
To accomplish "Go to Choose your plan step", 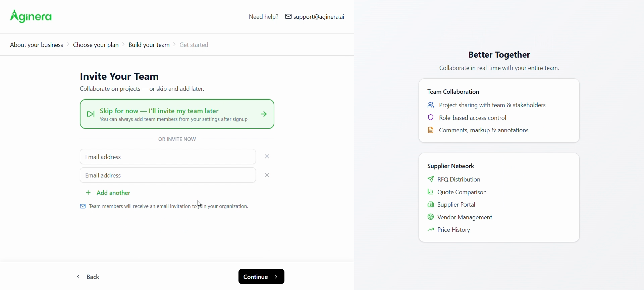I will pos(96,45).
